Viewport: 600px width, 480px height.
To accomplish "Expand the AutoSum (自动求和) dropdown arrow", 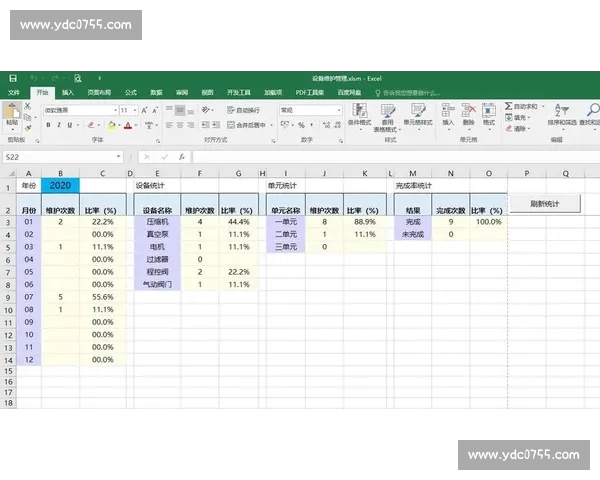I will click(543, 106).
